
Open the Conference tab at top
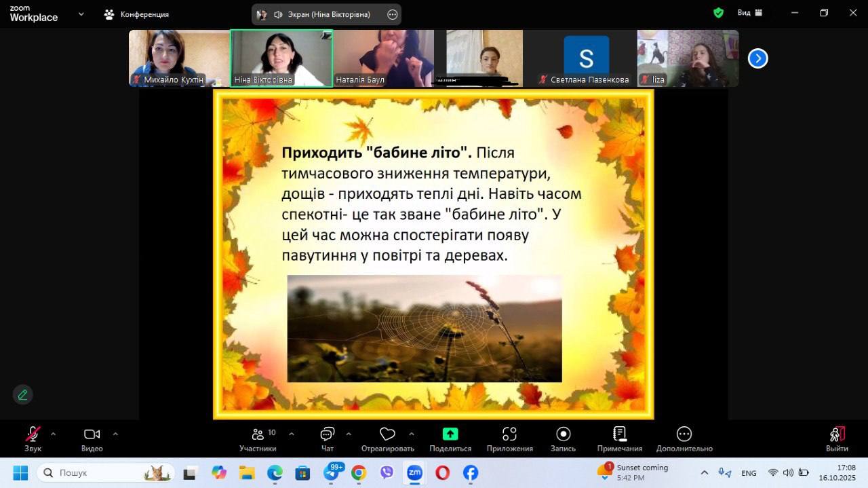click(136, 14)
